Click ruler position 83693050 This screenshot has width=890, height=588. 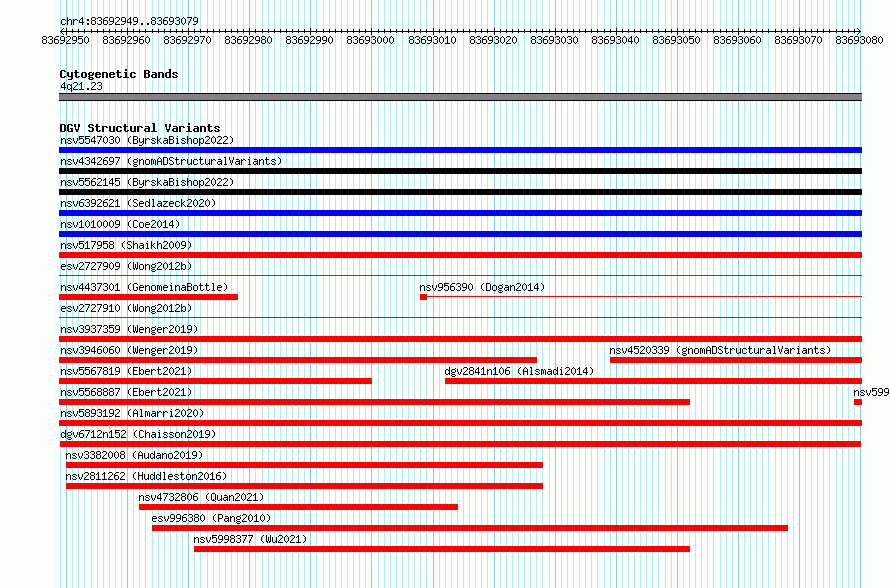point(676,40)
